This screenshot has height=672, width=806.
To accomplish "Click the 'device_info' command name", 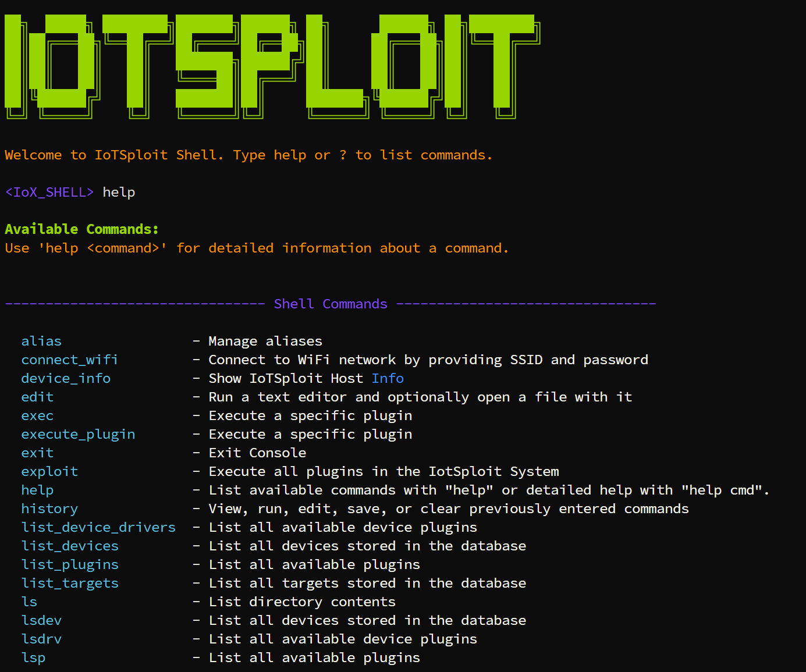I will tap(66, 378).
